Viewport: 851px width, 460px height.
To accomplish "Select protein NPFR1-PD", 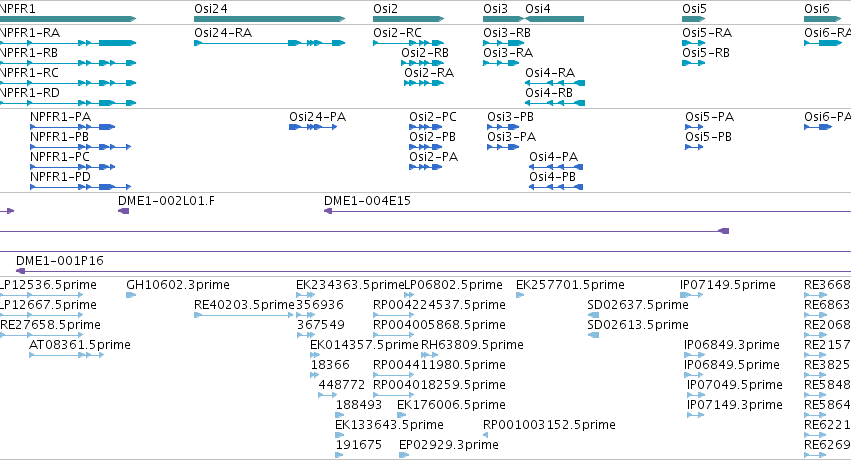I will click(80, 187).
